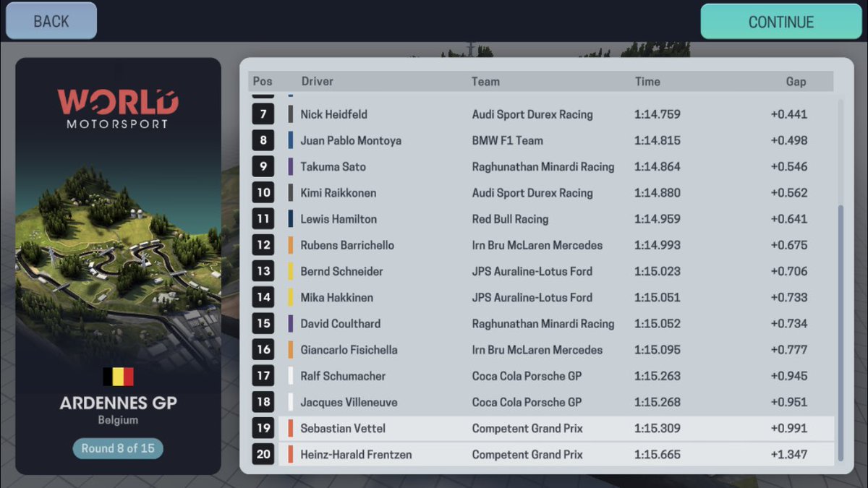Viewport: 868px width, 488px height.
Task: Click position badge 18
Action: [263, 402]
